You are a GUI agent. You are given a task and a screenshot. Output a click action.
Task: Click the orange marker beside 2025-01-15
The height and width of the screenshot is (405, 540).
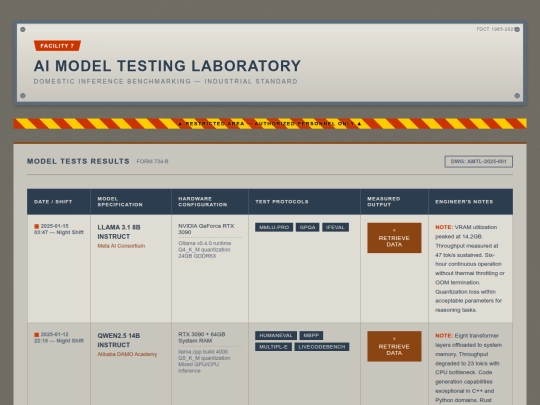(x=37, y=226)
